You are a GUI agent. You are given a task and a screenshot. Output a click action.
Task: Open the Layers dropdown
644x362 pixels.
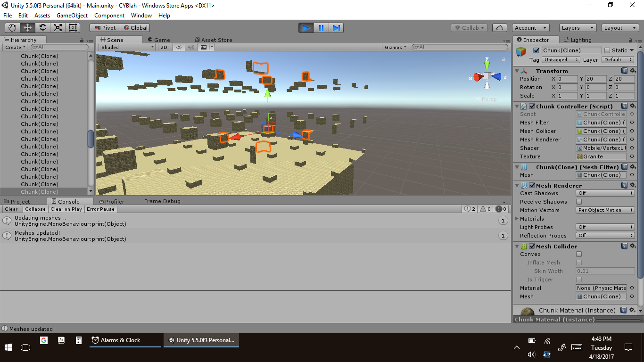[578, 28]
